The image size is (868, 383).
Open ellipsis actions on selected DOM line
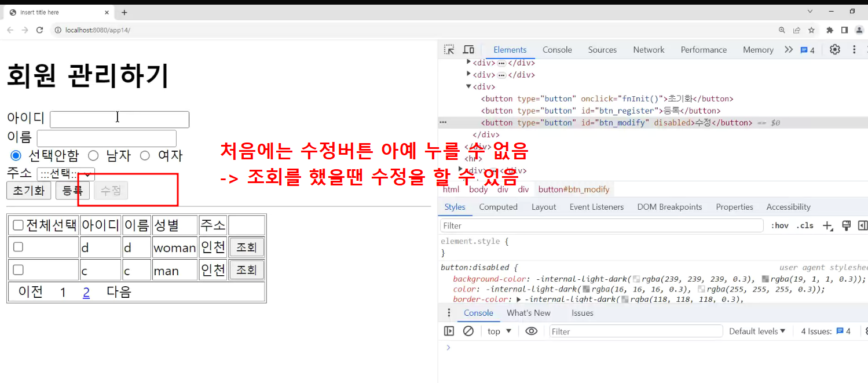[443, 123]
